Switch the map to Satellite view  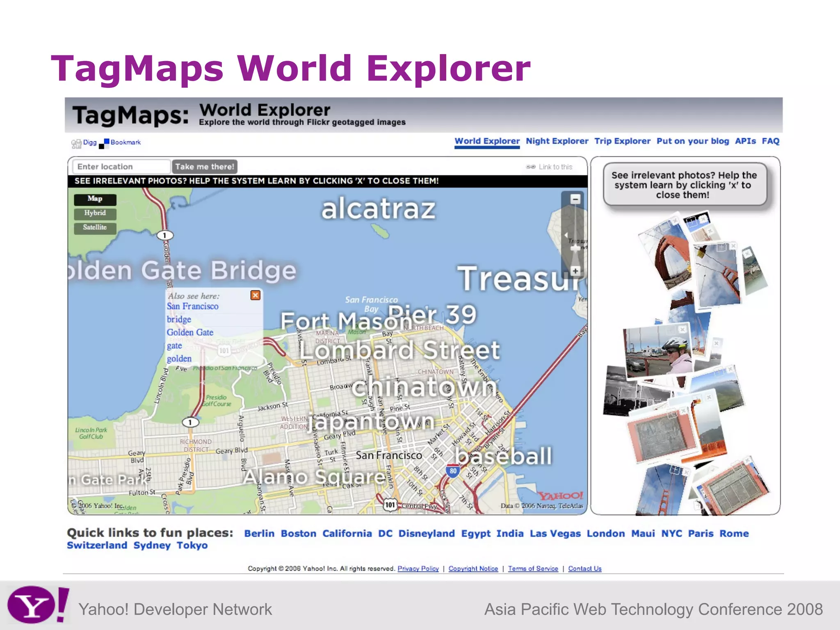point(95,228)
